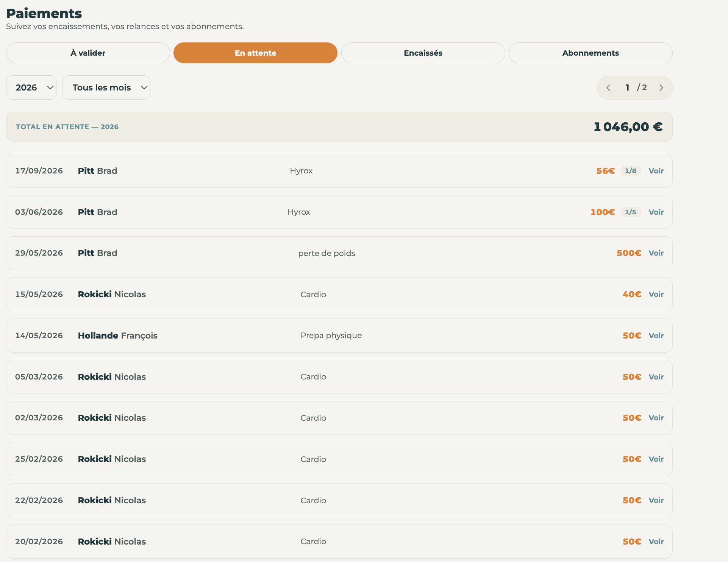Click the 100€ amount
728x562 pixels.
(x=603, y=212)
